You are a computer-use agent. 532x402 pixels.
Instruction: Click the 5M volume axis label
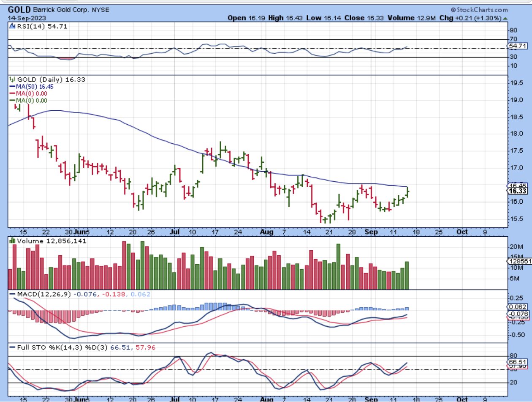point(515,279)
